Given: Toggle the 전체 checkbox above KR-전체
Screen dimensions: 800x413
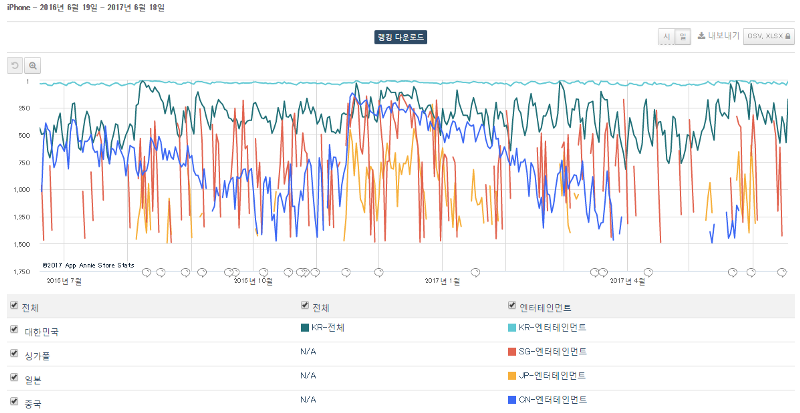Looking at the screenshot, I should coord(305,305).
